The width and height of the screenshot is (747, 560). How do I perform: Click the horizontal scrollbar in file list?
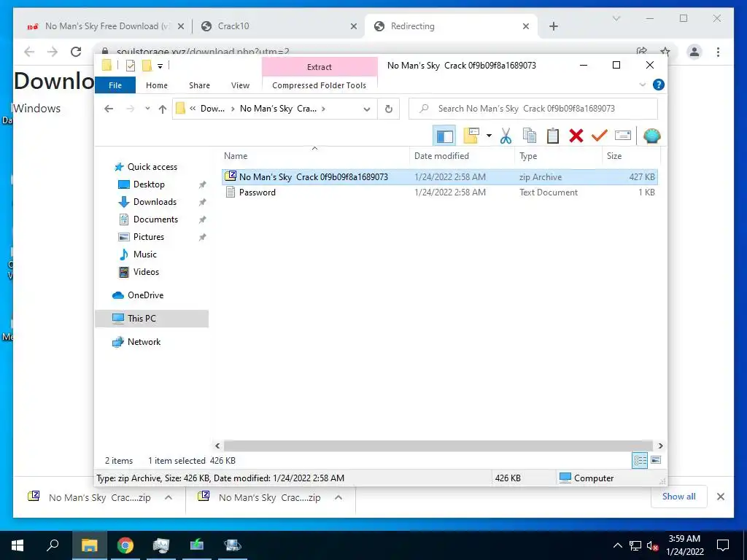(438, 446)
